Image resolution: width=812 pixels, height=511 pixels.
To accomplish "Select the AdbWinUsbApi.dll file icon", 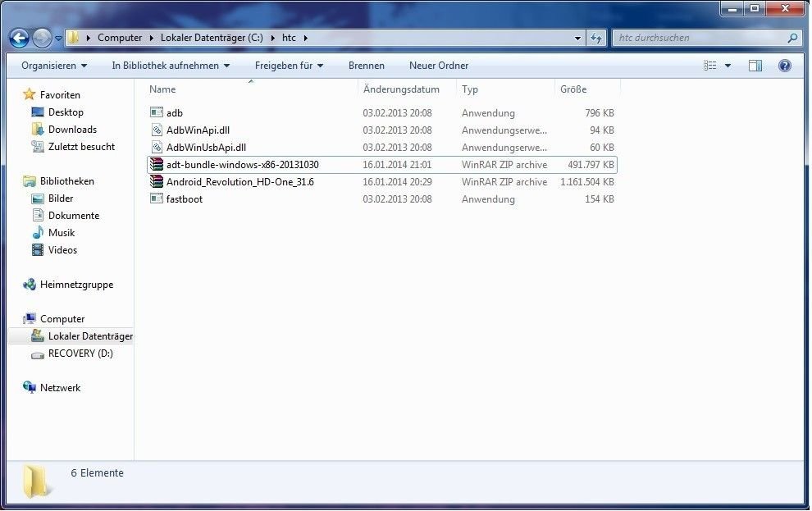I will (157, 147).
